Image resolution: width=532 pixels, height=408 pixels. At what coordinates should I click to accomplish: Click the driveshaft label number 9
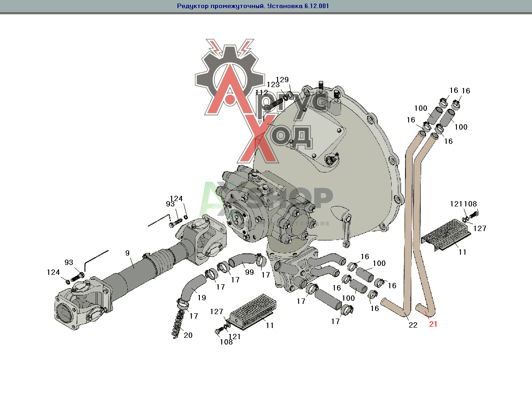127,253
